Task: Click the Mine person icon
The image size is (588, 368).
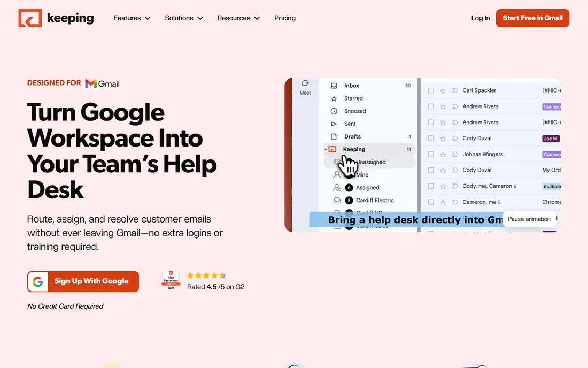Action: click(337, 175)
